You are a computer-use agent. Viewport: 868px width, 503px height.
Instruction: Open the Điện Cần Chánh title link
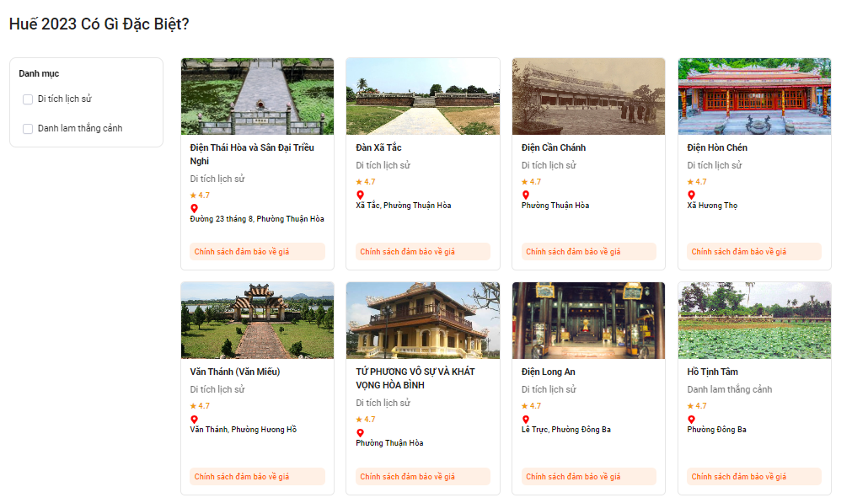(x=553, y=147)
